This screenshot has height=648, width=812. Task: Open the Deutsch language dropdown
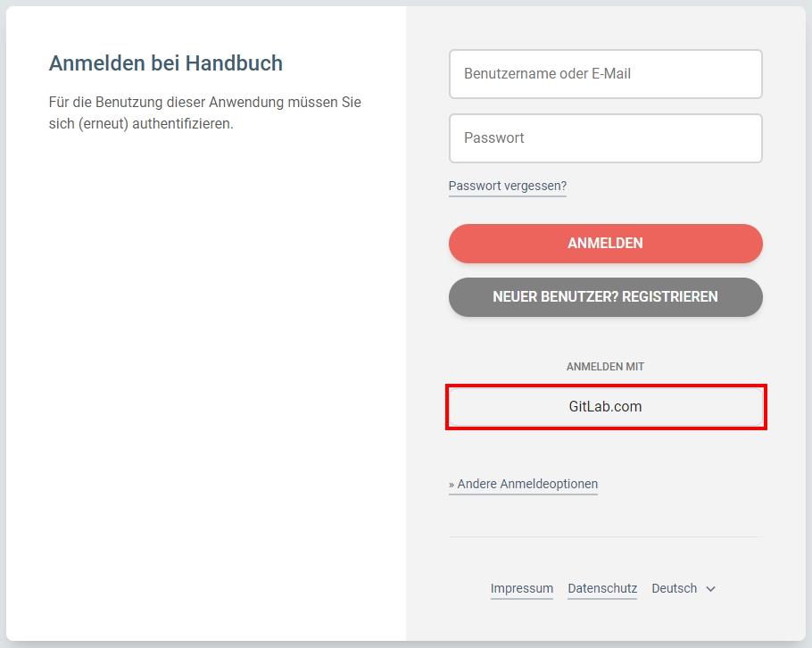coord(683,588)
